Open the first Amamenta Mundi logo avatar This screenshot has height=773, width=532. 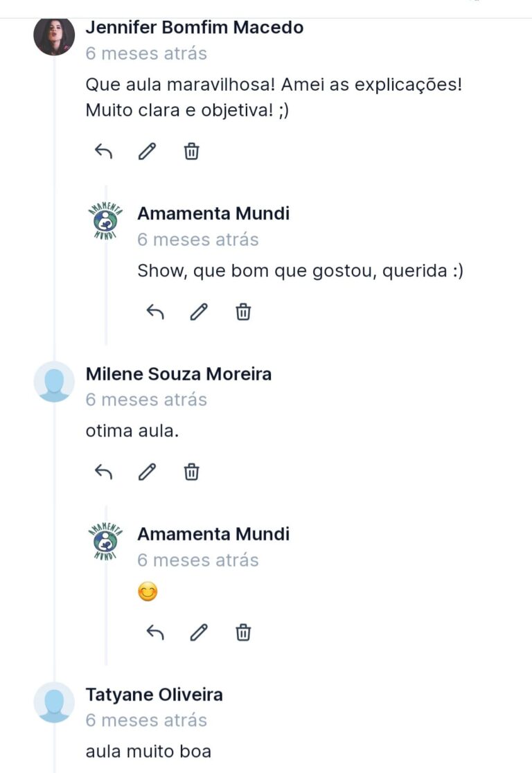[105, 220]
